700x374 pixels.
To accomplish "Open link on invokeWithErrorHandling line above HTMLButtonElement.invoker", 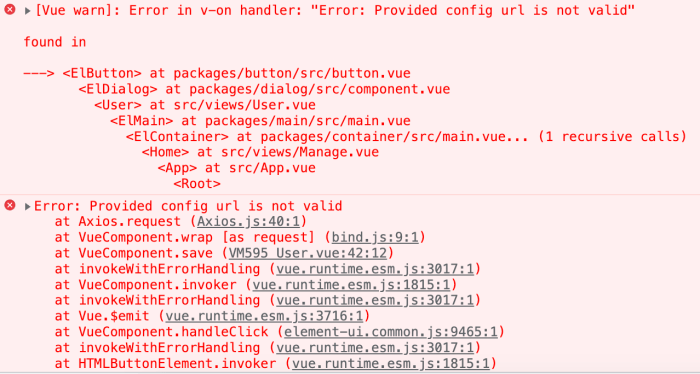I will coord(375,347).
